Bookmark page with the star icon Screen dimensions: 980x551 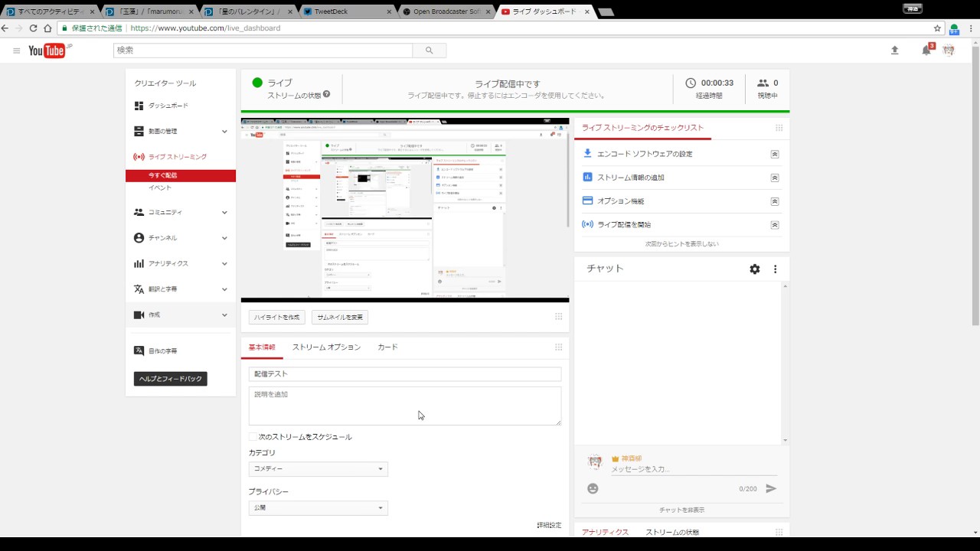pyautogui.click(x=937, y=28)
